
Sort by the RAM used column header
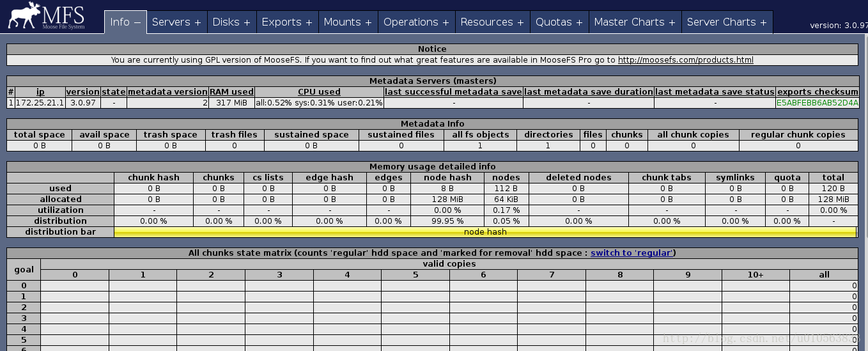tap(232, 92)
